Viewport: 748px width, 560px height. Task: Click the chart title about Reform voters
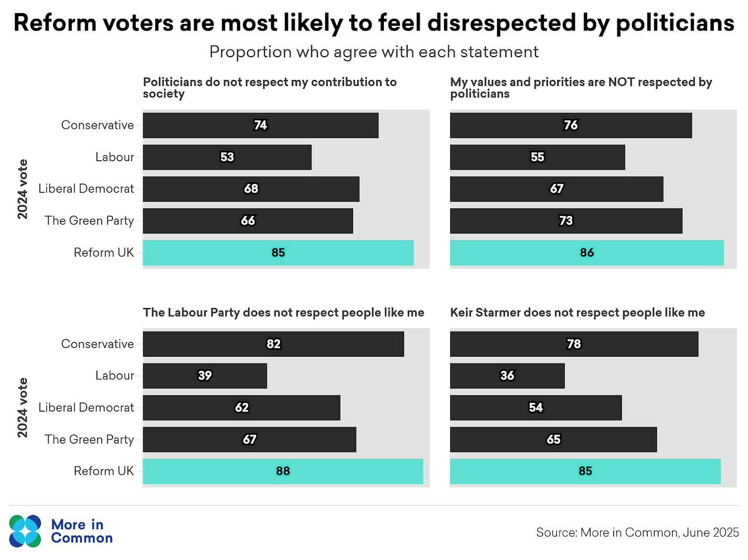point(373,23)
